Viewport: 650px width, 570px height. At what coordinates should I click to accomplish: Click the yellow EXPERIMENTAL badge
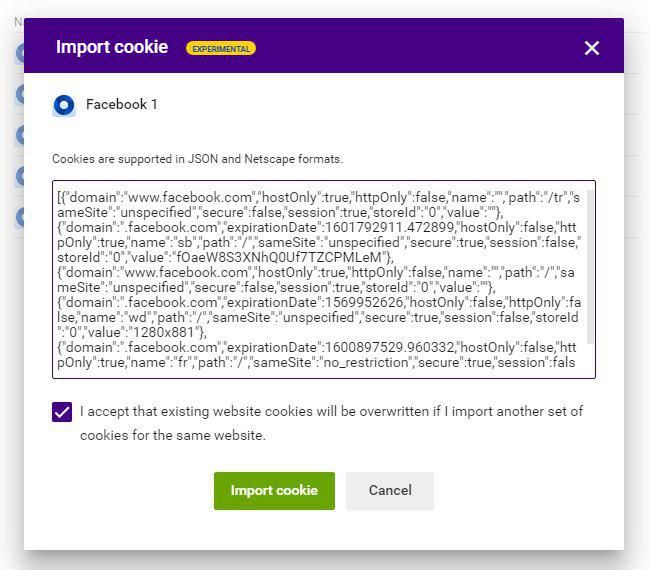click(x=221, y=49)
